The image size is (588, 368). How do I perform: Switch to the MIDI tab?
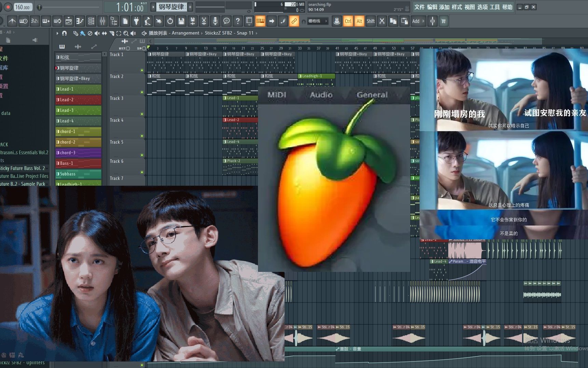(x=276, y=95)
